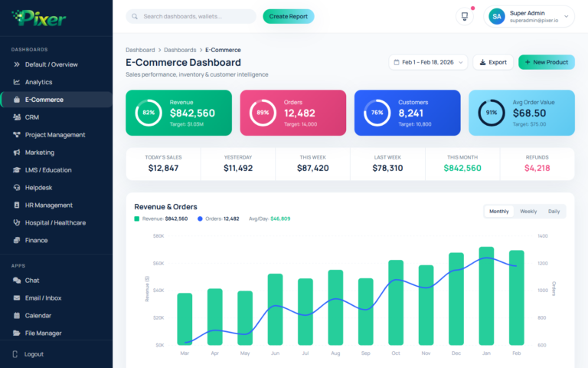Image resolution: width=588 pixels, height=368 pixels.
Task: Click the Jan revenue bar in chart
Action: click(486, 296)
